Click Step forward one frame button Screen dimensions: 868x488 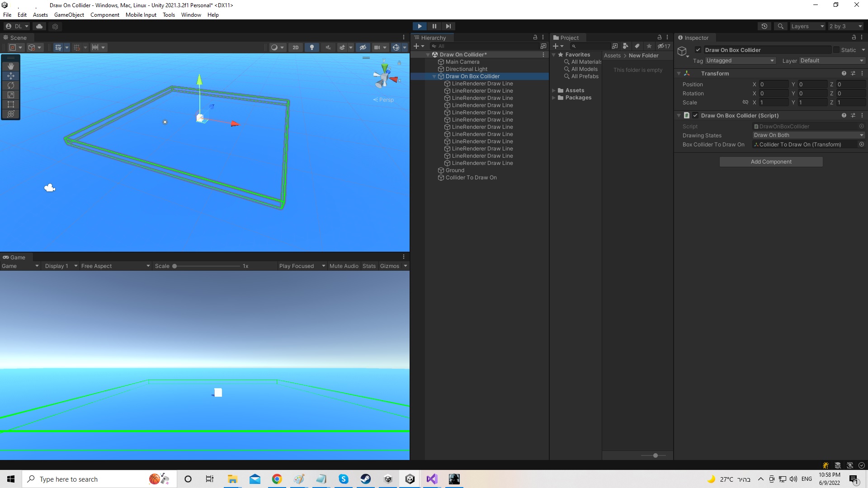pos(448,26)
